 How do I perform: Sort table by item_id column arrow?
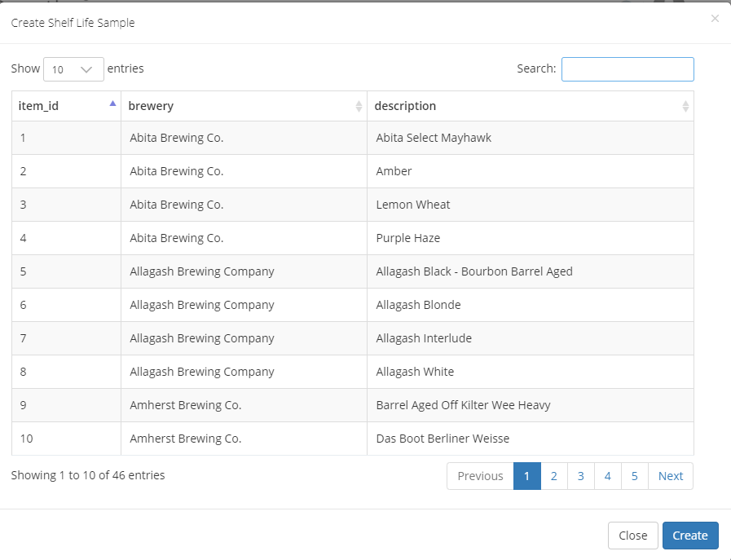112,105
